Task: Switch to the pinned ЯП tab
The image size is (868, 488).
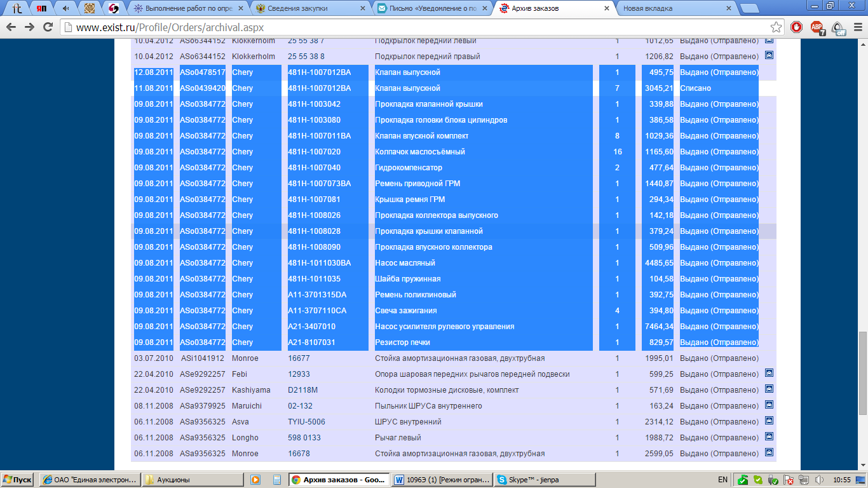Action: click(x=41, y=8)
